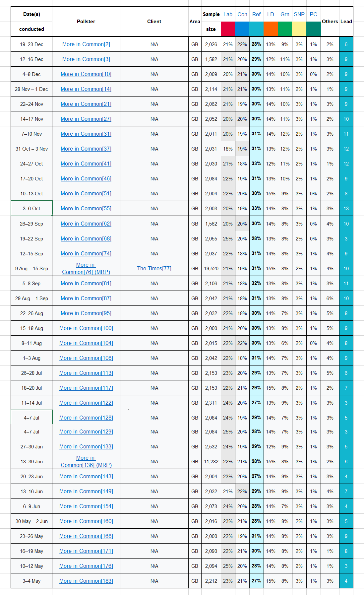Screen dimensions: 364x595
Task: Select the orange LD color cell
Action: (x=271, y=29)
